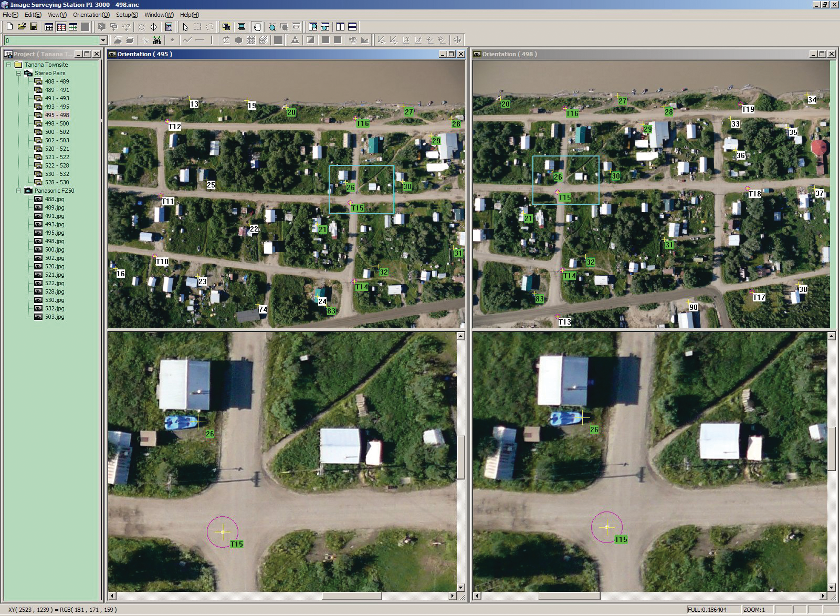Screen dimensions: 840x616
Task: Open the Orientation(O) menu
Action: pyautogui.click(x=91, y=15)
